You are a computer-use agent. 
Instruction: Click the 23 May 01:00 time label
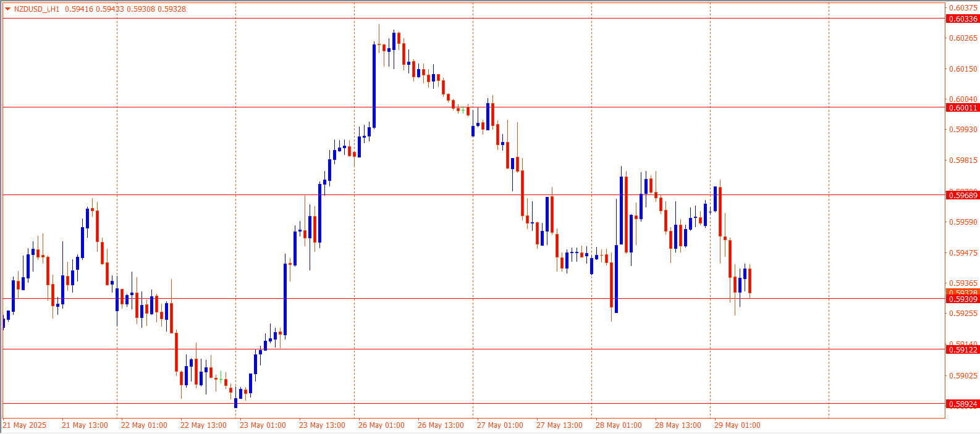tap(263, 425)
